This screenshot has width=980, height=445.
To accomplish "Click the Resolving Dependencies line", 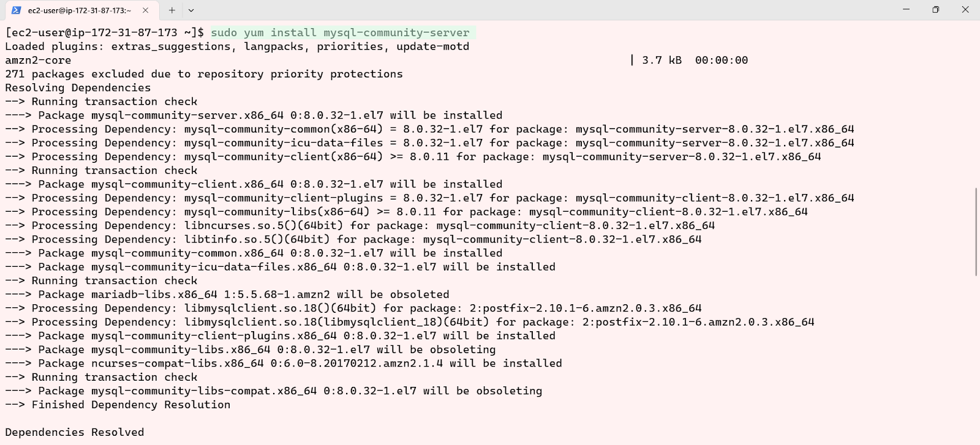I will (x=78, y=88).
